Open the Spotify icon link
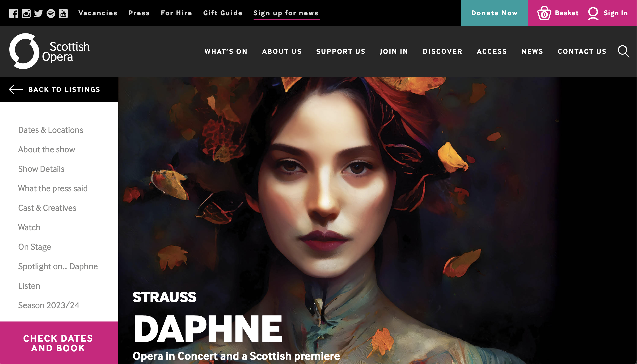The height and width of the screenshot is (364, 637). coord(51,13)
